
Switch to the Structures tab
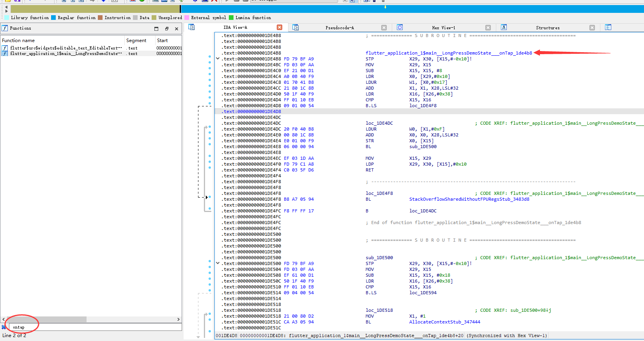(548, 28)
